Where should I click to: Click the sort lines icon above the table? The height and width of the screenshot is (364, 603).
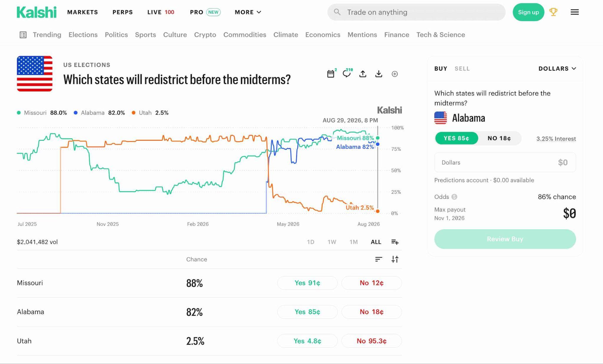pos(379,259)
